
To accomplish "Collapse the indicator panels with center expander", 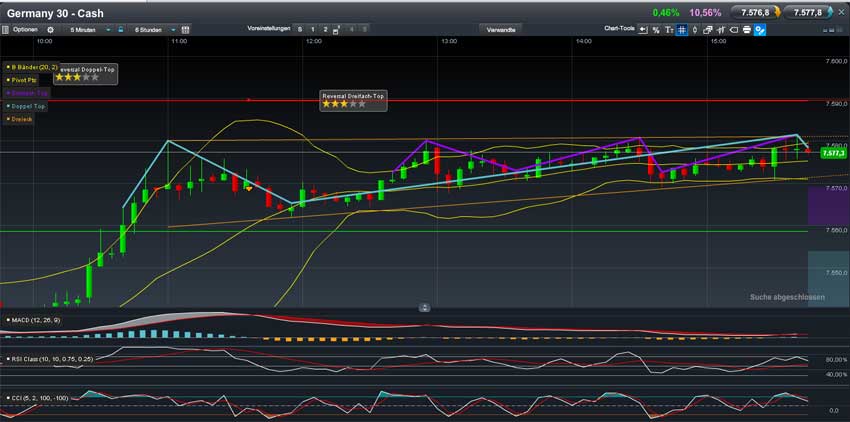I will coord(425,308).
